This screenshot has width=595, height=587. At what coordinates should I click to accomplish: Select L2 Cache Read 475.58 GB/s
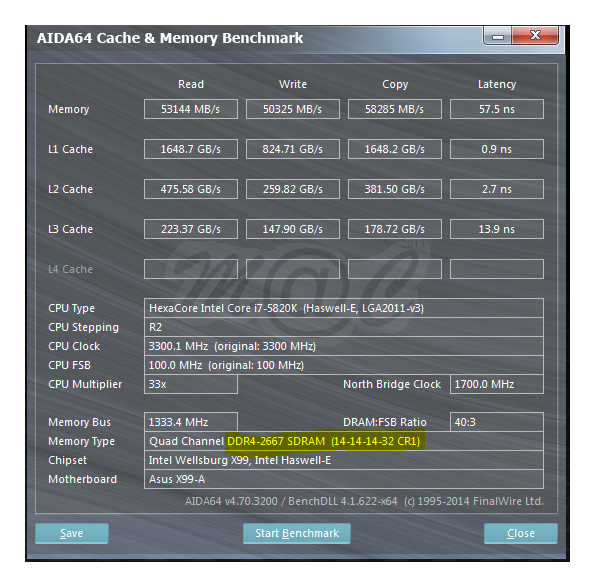(x=191, y=189)
